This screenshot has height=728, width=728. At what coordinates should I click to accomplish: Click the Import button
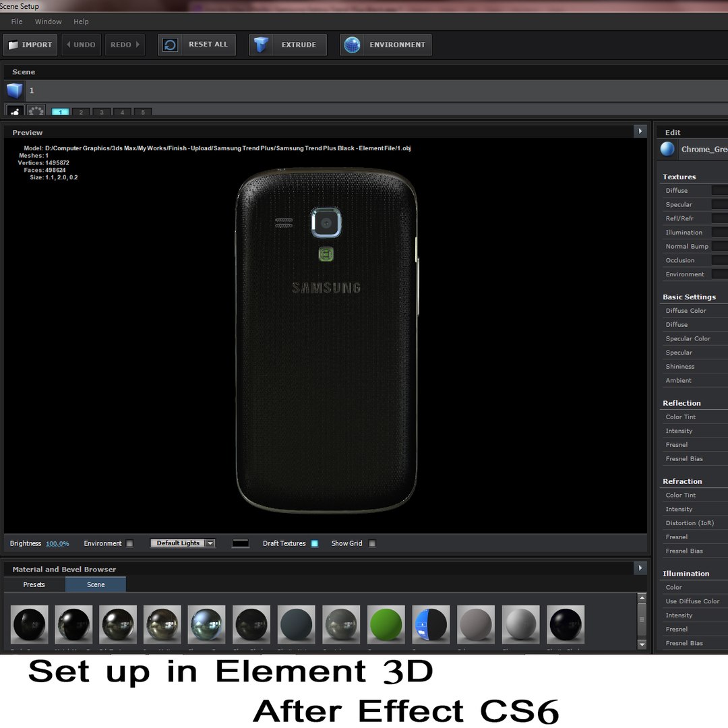point(30,44)
